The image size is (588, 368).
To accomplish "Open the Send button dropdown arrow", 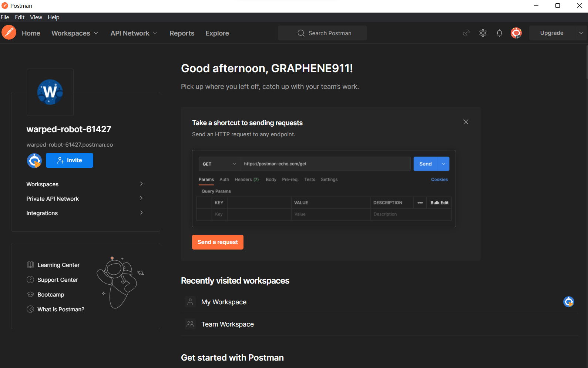I will point(443,164).
